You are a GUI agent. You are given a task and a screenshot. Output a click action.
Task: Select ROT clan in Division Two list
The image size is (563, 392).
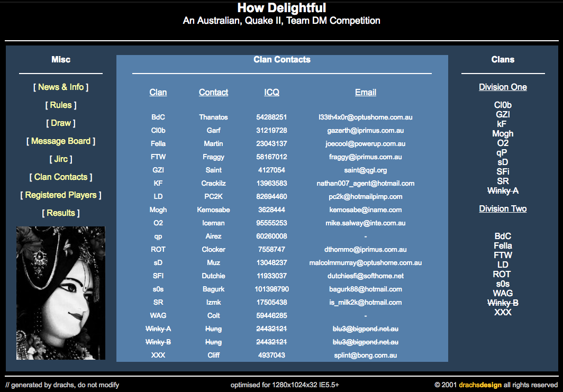pos(502,275)
